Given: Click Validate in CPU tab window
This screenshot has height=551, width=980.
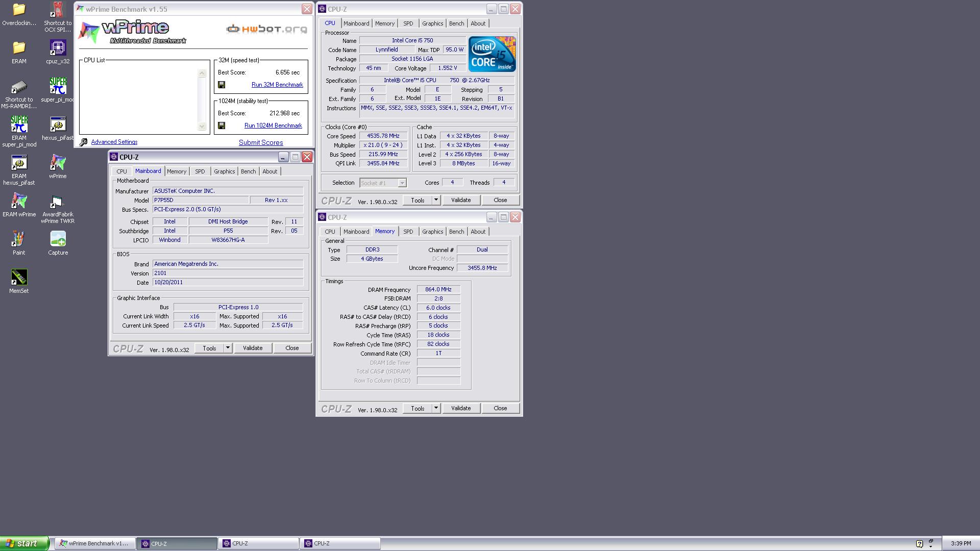Looking at the screenshot, I should [461, 200].
